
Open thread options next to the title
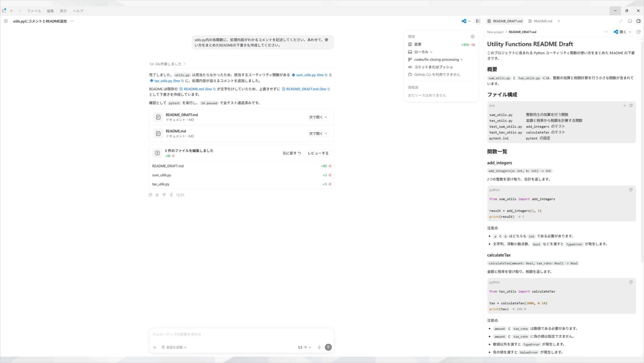pos(72,21)
